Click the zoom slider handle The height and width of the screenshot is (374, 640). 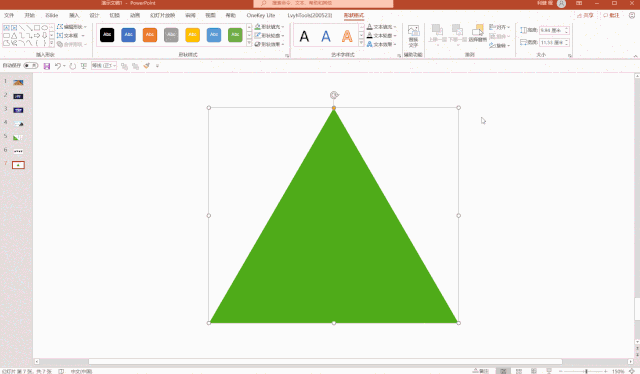(x=587, y=371)
